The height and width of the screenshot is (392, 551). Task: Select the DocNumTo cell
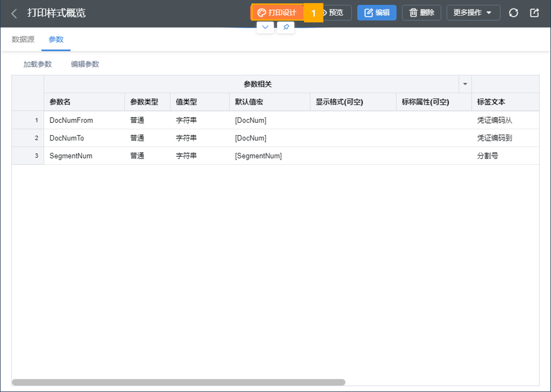[84, 138]
